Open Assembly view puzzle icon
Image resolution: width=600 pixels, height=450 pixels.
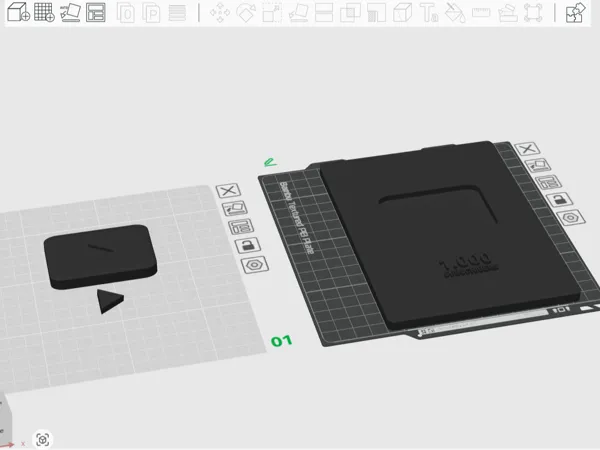click(x=576, y=13)
